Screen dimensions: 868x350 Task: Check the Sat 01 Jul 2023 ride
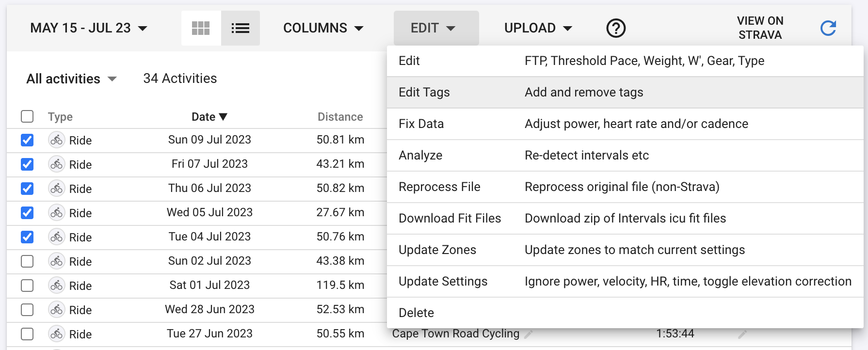click(x=27, y=286)
